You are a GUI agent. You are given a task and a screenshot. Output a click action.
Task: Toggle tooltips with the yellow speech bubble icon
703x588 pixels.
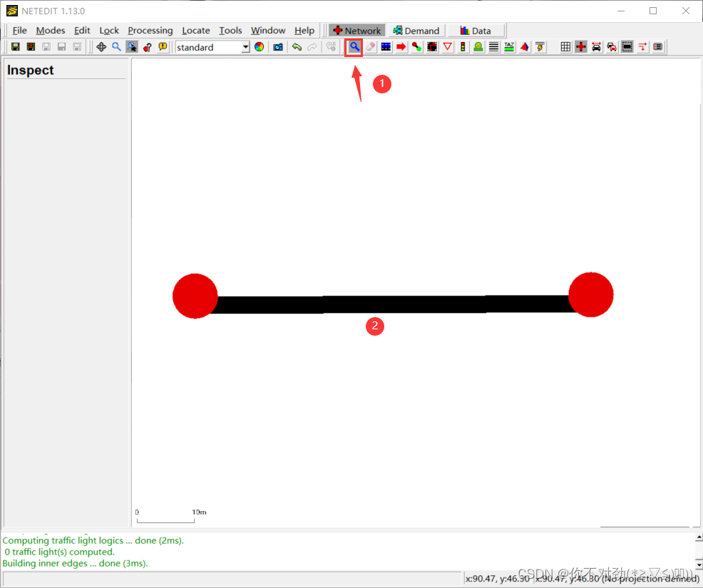click(163, 46)
